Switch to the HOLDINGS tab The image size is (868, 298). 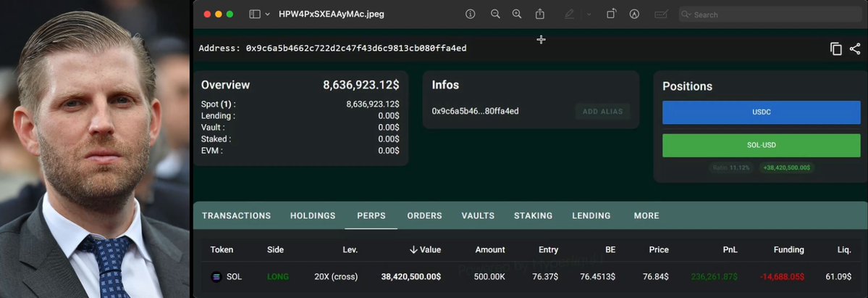[x=313, y=216]
